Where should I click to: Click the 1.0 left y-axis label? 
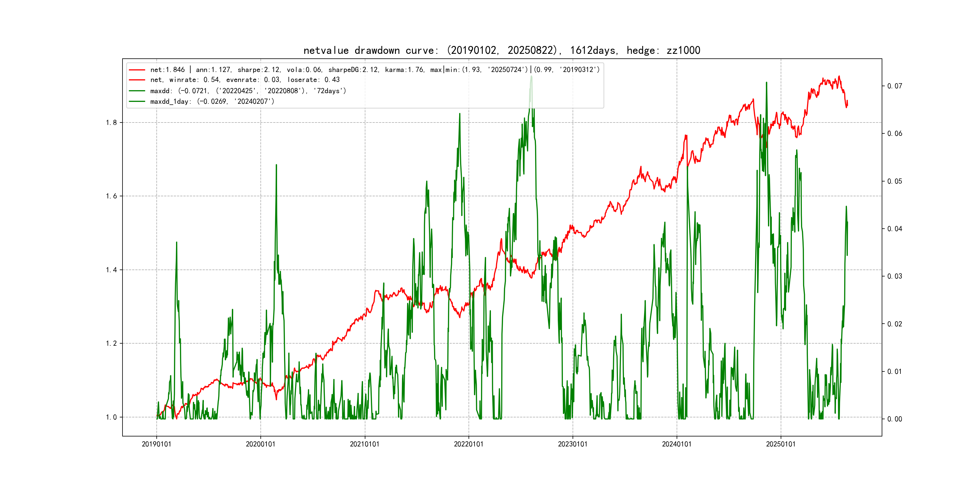coord(111,417)
